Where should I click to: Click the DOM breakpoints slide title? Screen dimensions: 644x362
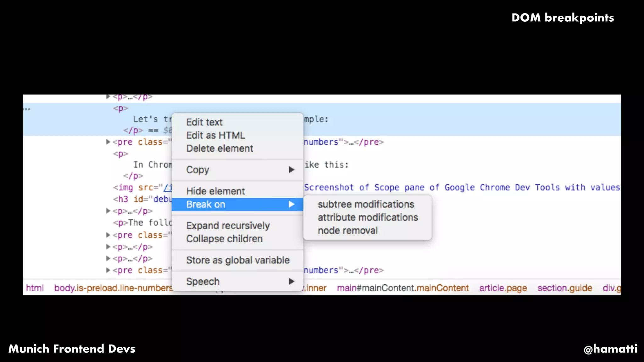[563, 18]
